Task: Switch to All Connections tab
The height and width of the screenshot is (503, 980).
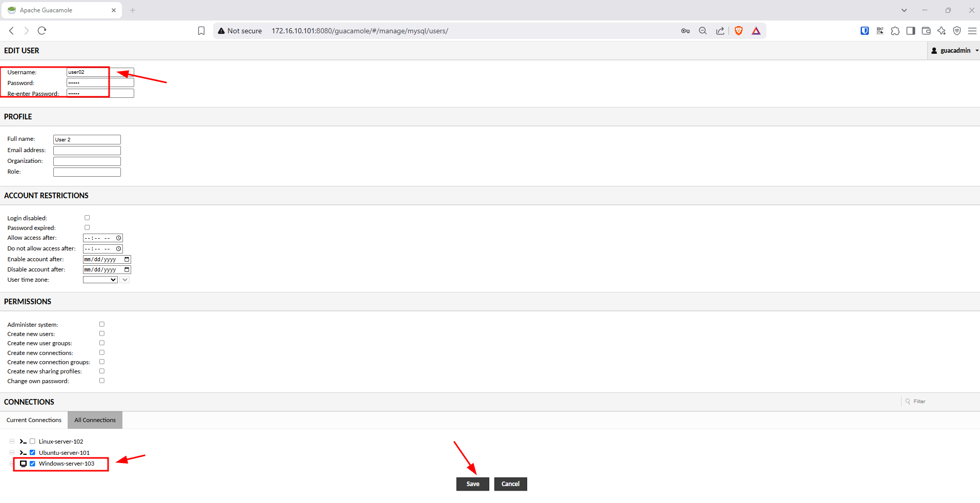Action: click(95, 420)
